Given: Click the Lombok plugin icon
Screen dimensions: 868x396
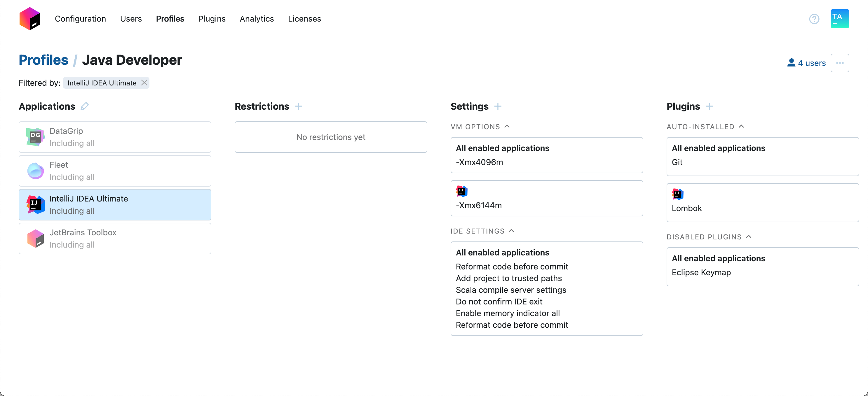Looking at the screenshot, I should click(x=677, y=194).
